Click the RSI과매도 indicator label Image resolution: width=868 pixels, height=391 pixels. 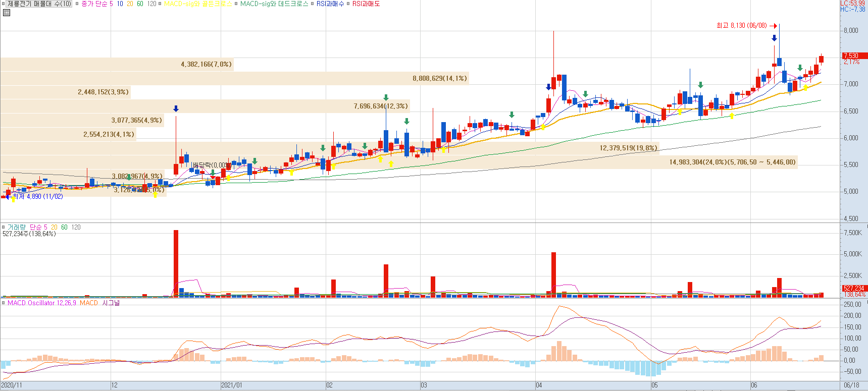[366, 4]
